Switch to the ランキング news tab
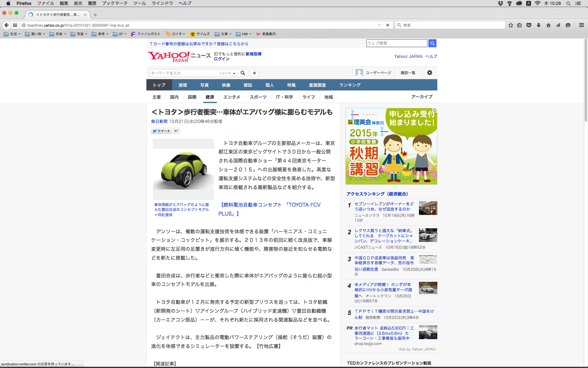Image resolution: width=588 pixels, height=368 pixels. [350, 85]
